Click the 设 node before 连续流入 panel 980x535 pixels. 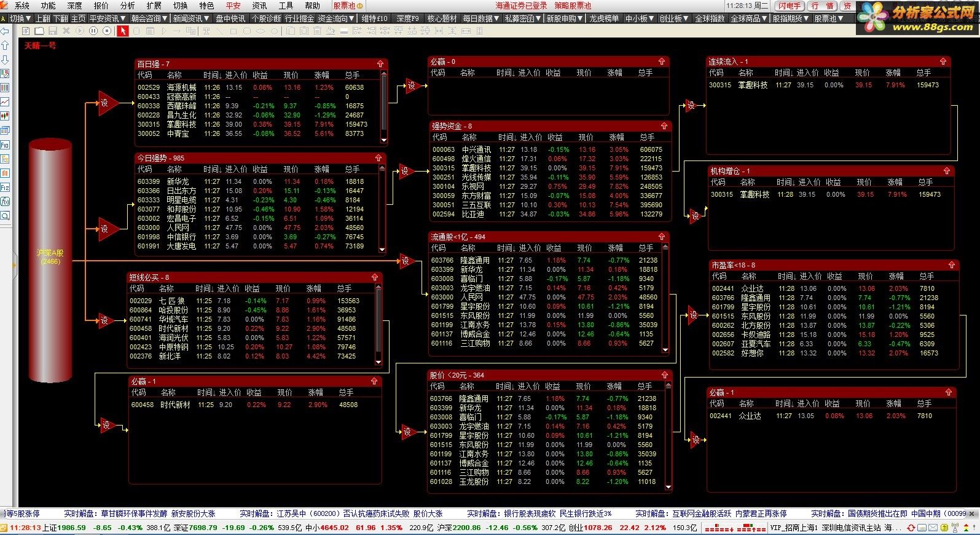coord(692,105)
